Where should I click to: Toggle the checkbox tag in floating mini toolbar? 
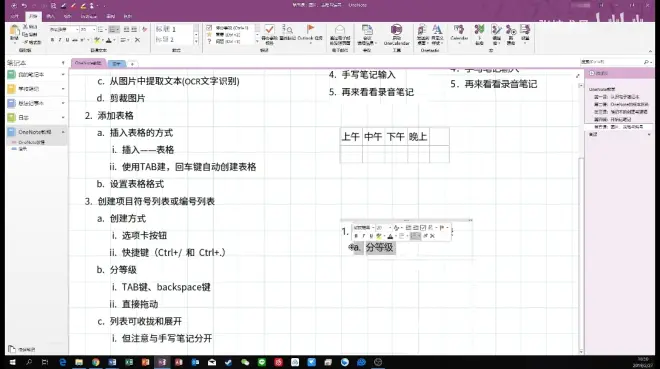tap(423, 228)
